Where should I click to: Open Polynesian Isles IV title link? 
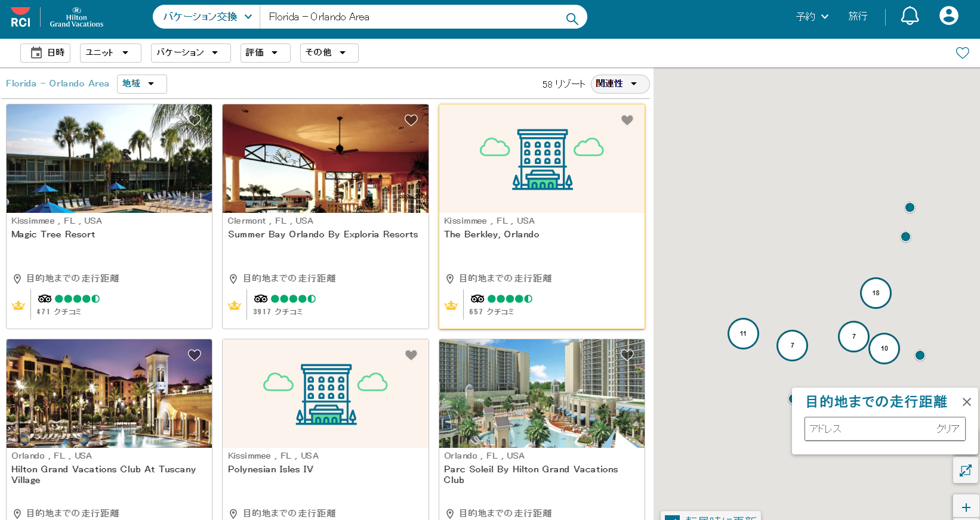point(270,469)
